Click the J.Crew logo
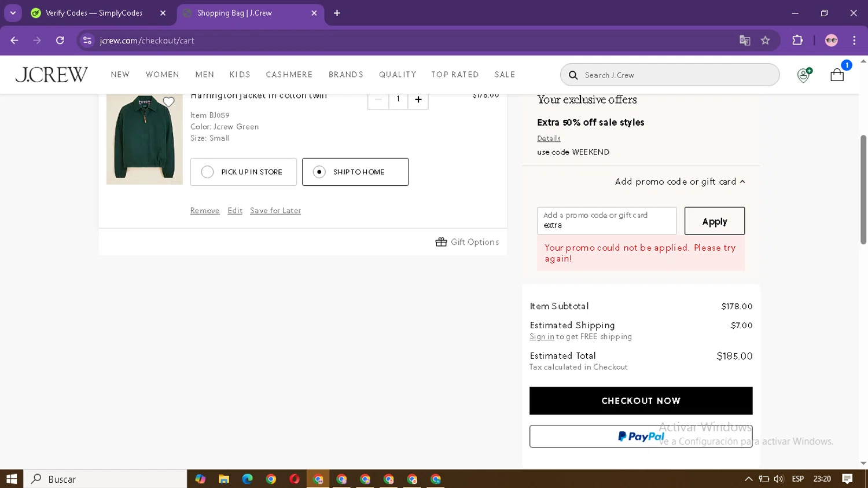 [52, 74]
